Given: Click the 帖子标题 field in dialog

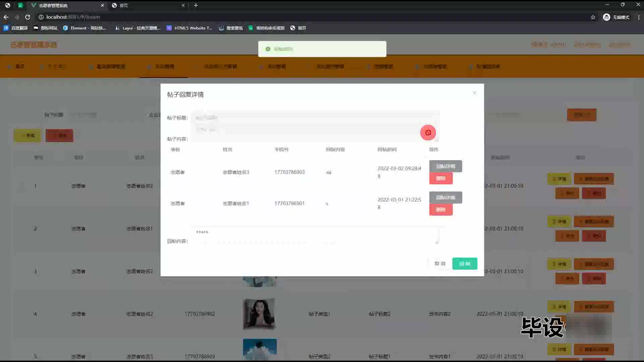Looking at the screenshot, I should [x=315, y=118].
